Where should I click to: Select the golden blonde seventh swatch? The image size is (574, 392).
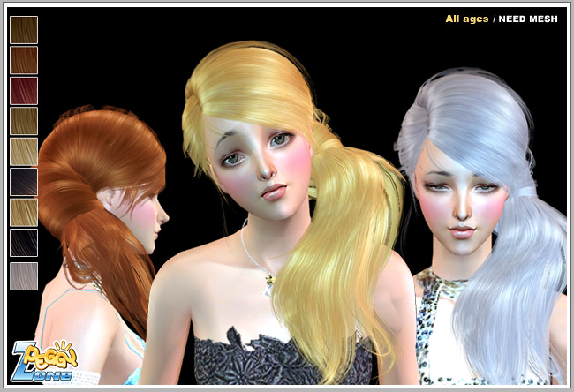click(x=24, y=213)
